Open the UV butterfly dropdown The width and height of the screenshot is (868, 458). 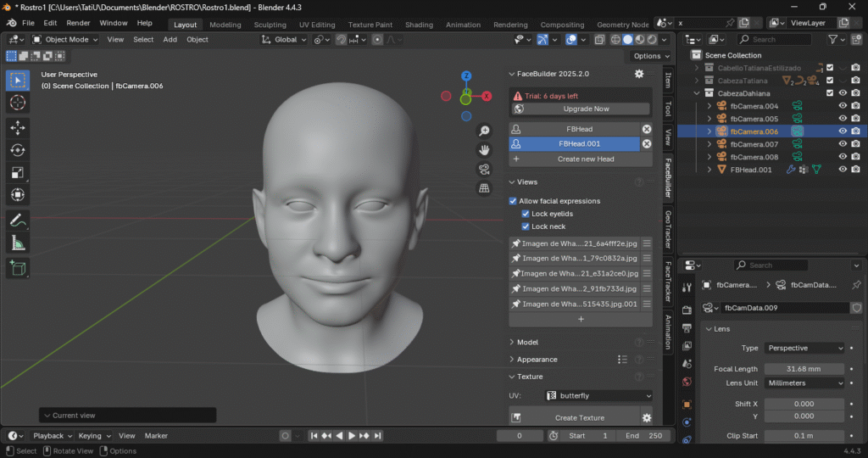pyautogui.click(x=598, y=395)
